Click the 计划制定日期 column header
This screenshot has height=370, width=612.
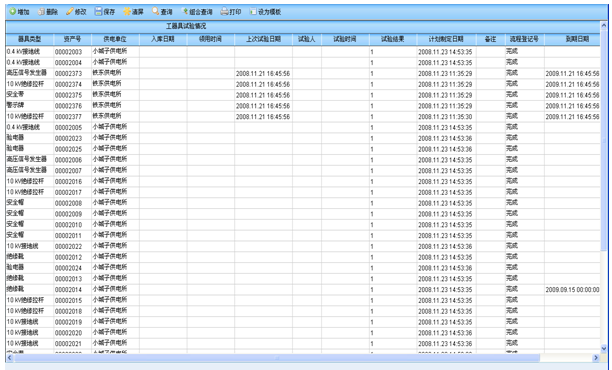pos(447,39)
